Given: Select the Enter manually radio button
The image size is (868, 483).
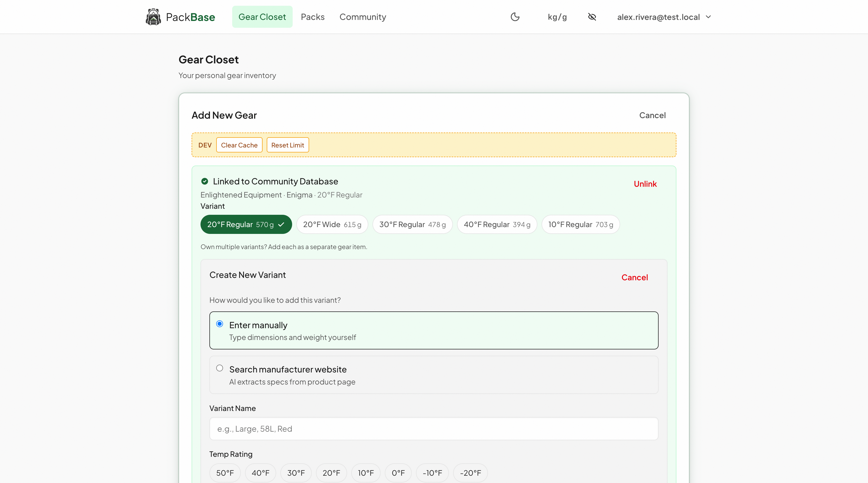Looking at the screenshot, I should (220, 324).
